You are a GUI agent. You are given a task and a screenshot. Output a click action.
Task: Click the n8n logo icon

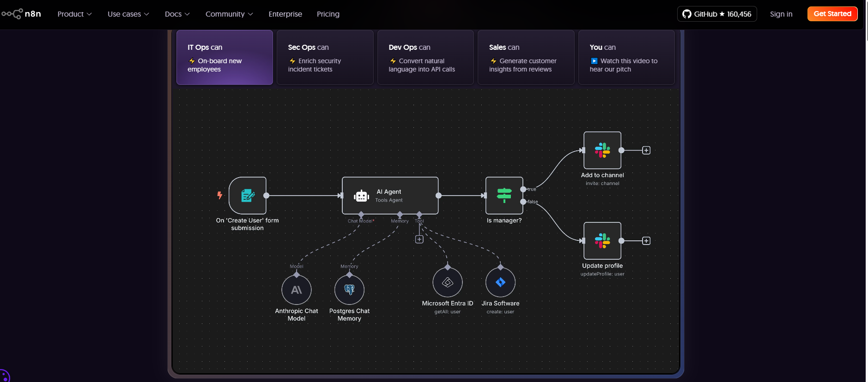point(12,14)
